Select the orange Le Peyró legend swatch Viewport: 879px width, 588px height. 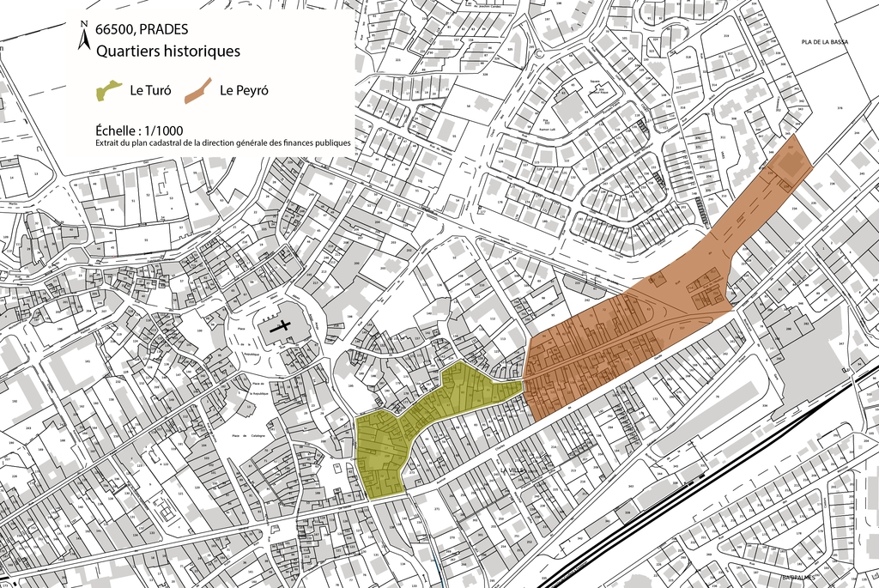click(x=198, y=91)
